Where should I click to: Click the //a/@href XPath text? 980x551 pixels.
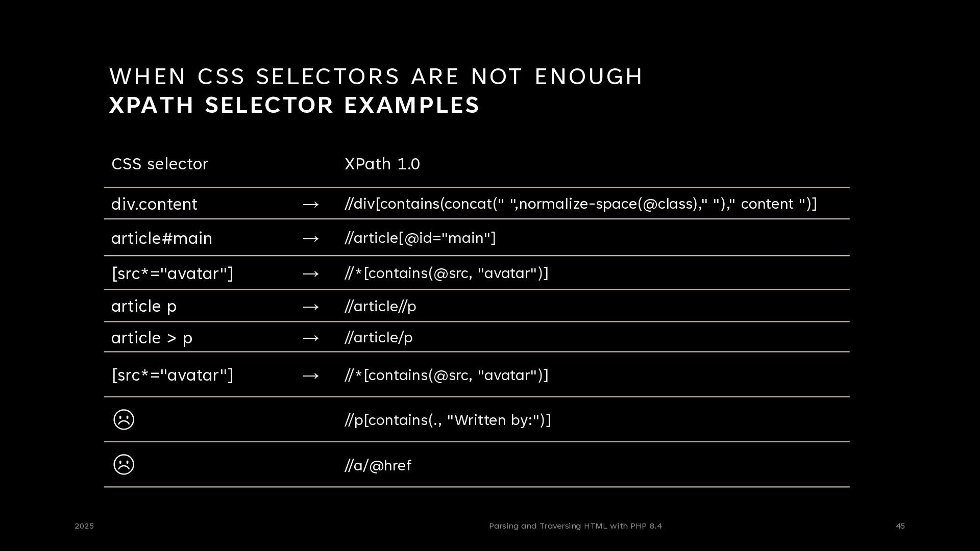[x=378, y=465]
